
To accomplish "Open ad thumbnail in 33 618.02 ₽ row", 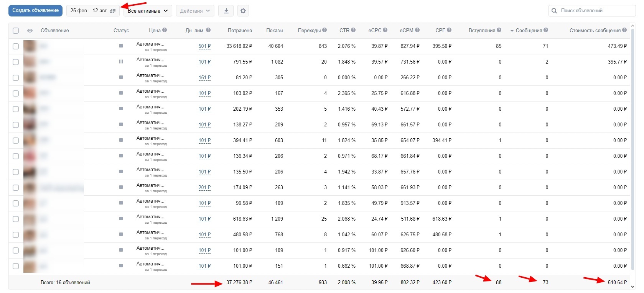I will [30, 46].
